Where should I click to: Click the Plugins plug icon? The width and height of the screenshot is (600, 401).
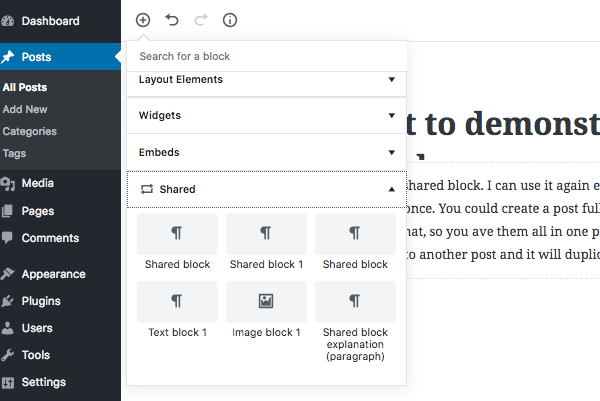[7, 301]
